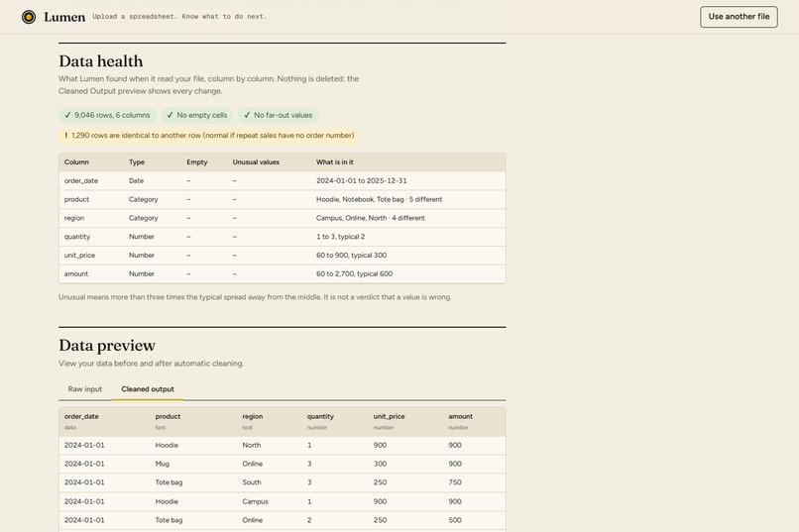
Task: Click the checkmark icon beside No far-out values
Action: click(x=247, y=115)
